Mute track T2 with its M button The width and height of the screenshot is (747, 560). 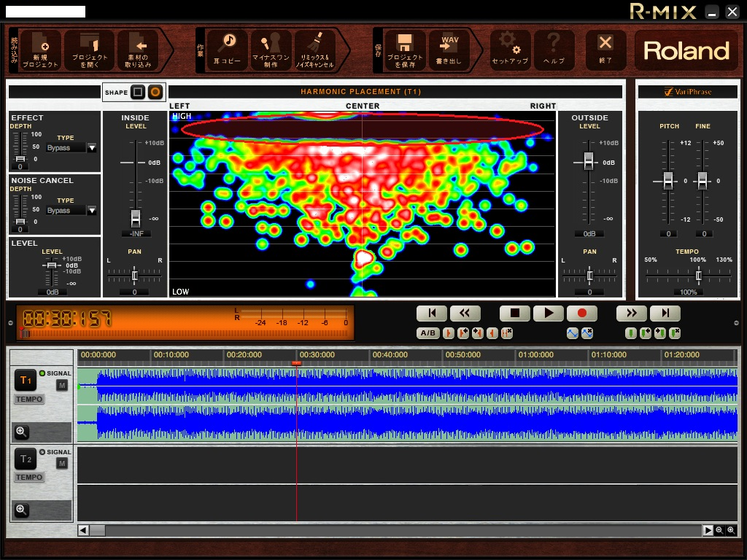click(x=62, y=463)
